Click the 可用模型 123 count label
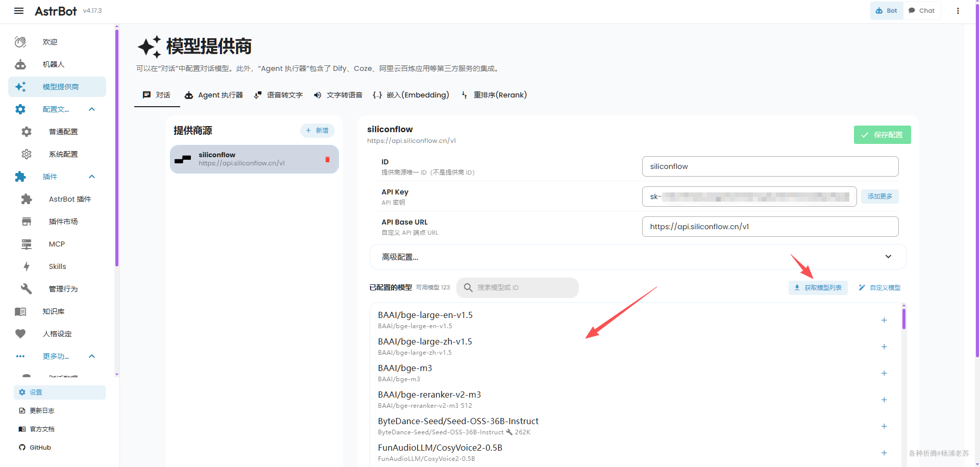 (433, 288)
